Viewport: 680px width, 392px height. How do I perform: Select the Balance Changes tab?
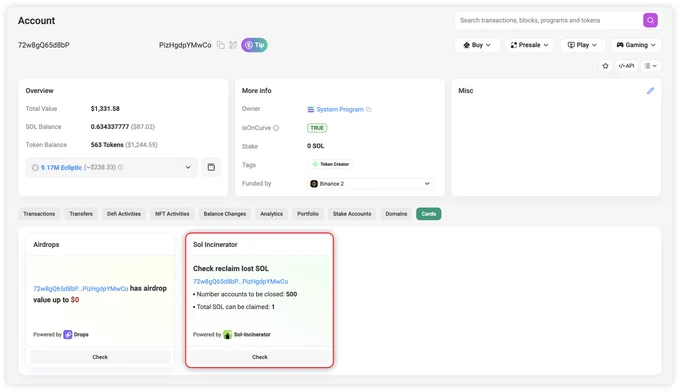coord(225,214)
